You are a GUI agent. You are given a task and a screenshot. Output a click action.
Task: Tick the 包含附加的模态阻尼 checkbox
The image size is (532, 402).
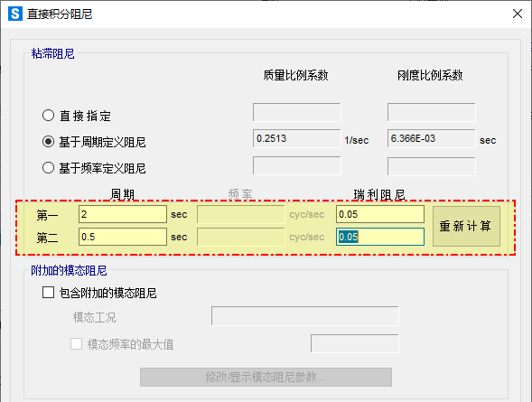pos(48,292)
